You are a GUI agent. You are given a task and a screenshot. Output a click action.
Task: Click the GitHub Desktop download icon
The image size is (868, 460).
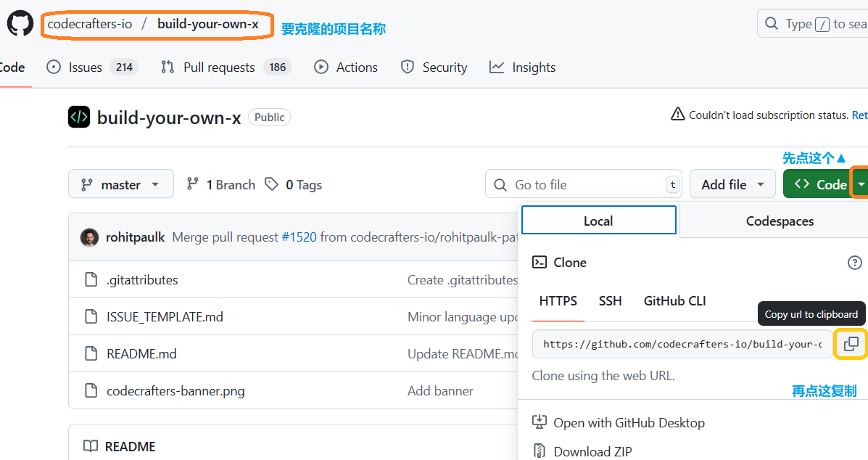coord(540,422)
